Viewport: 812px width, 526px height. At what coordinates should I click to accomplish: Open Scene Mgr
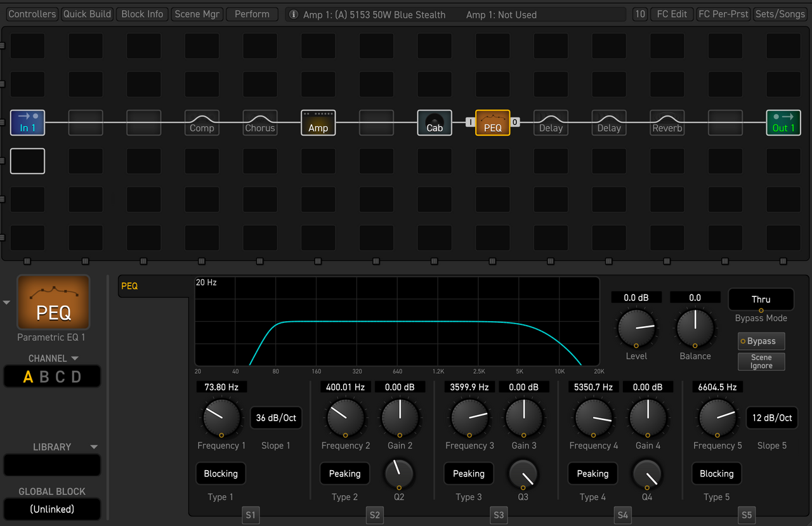(x=197, y=14)
